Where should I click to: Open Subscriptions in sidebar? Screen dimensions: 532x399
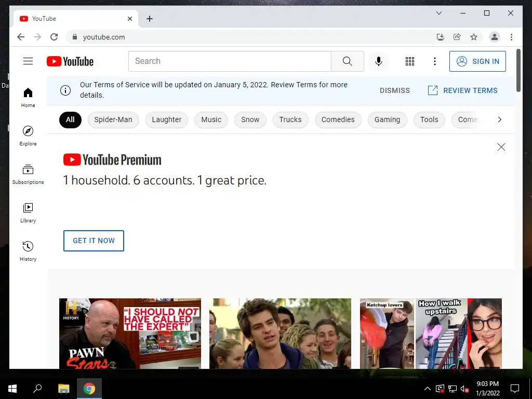tap(28, 174)
